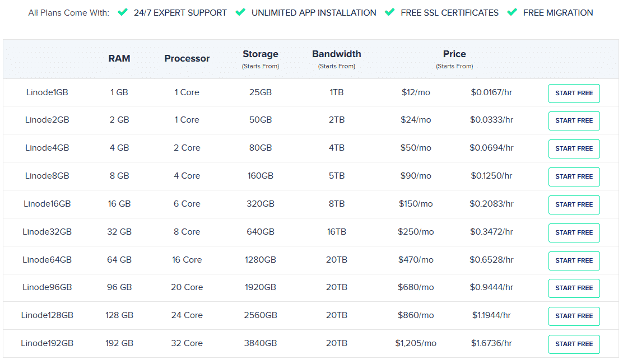Select the Linode32GB plan name

[x=47, y=231]
